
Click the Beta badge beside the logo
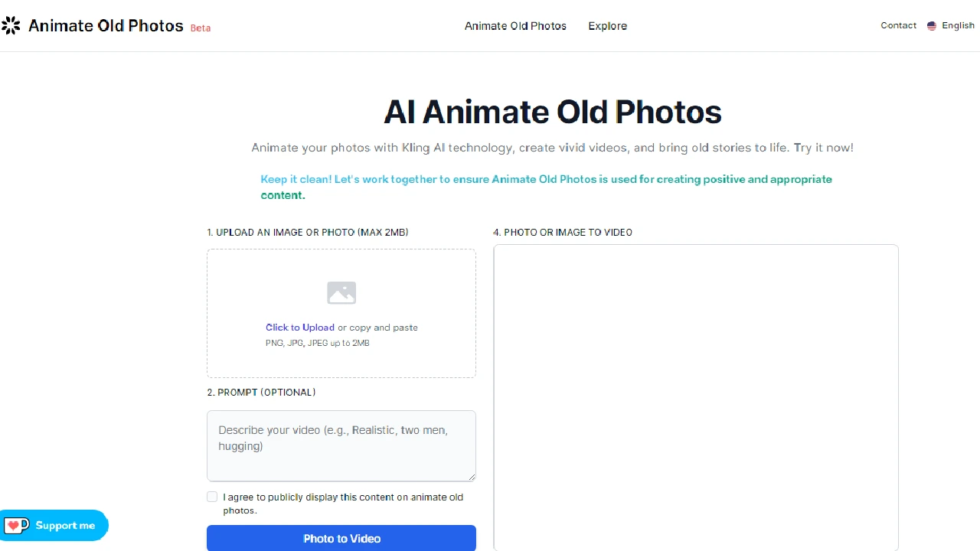200,28
